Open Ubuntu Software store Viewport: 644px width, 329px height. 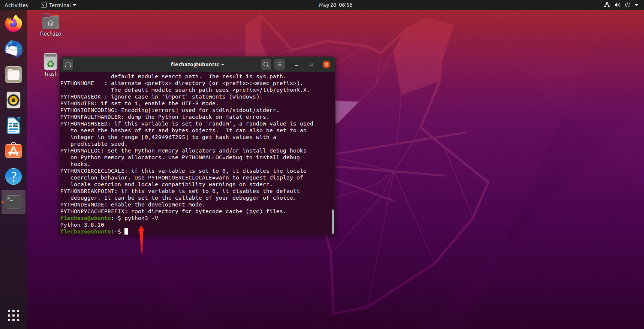tap(13, 151)
